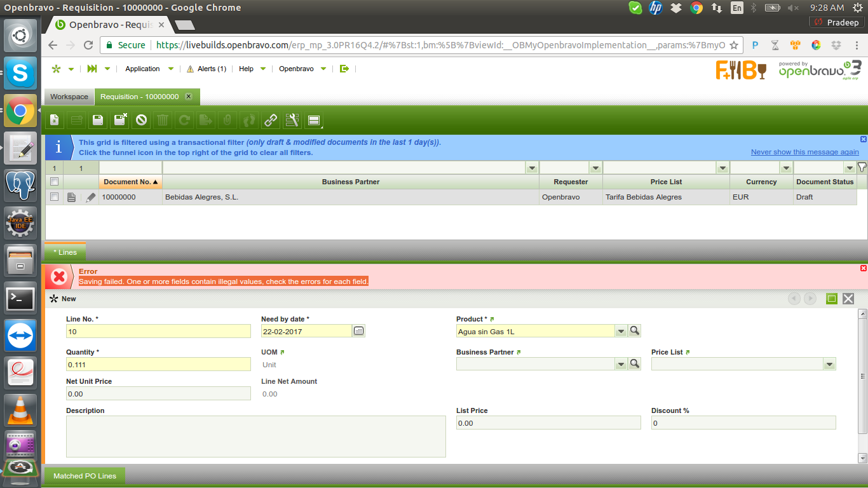Expand the Business Partner dropdown in the form
868x488 pixels.
pos(621,364)
